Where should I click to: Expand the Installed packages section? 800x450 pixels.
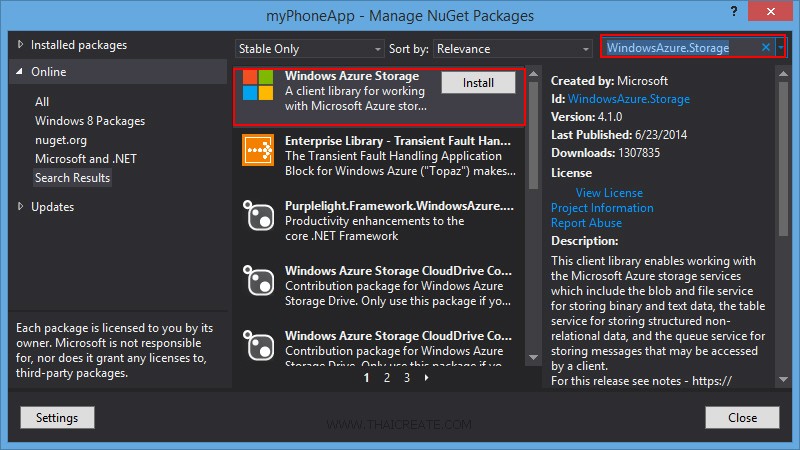[x=20, y=44]
